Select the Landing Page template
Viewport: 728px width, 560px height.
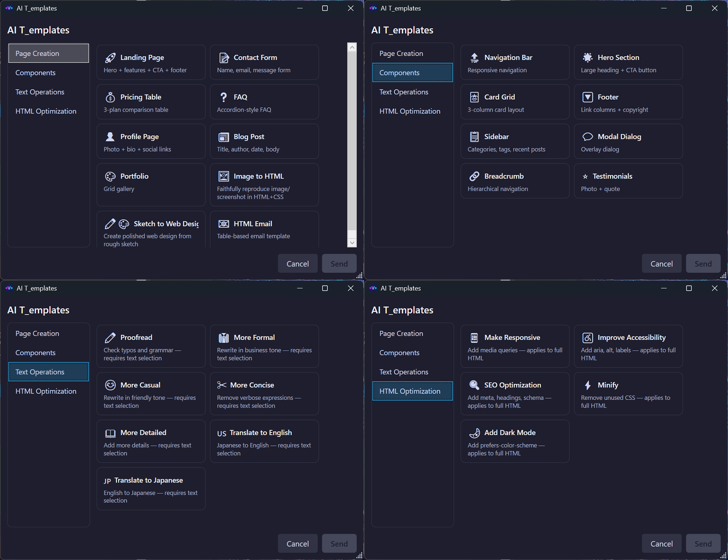point(151,62)
